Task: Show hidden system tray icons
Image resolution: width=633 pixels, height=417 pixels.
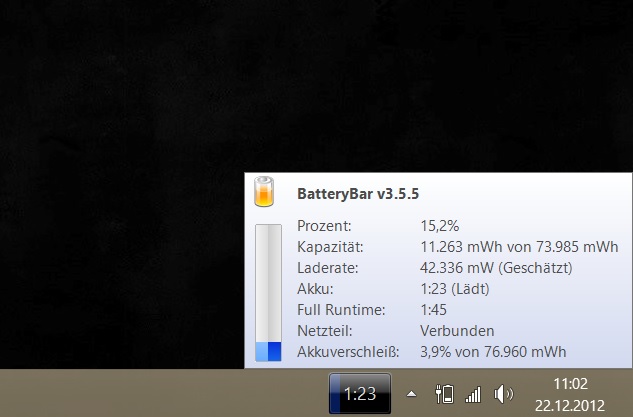Action: click(x=411, y=394)
